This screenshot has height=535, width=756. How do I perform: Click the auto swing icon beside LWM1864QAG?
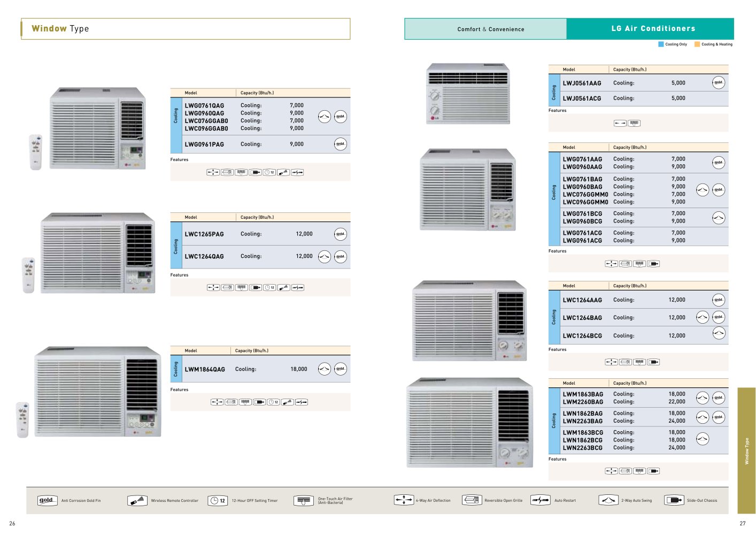[325, 369]
